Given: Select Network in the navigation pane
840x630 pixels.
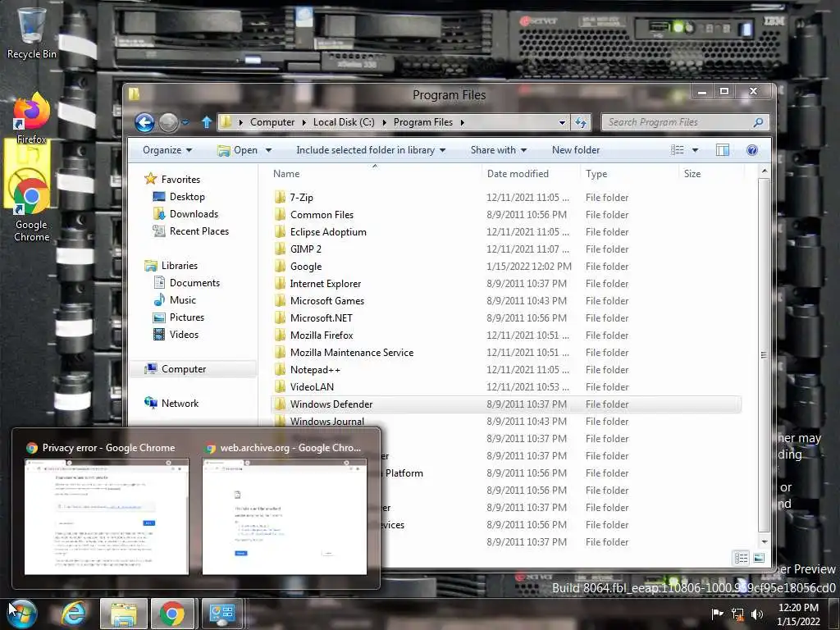Looking at the screenshot, I should tap(171, 404).
